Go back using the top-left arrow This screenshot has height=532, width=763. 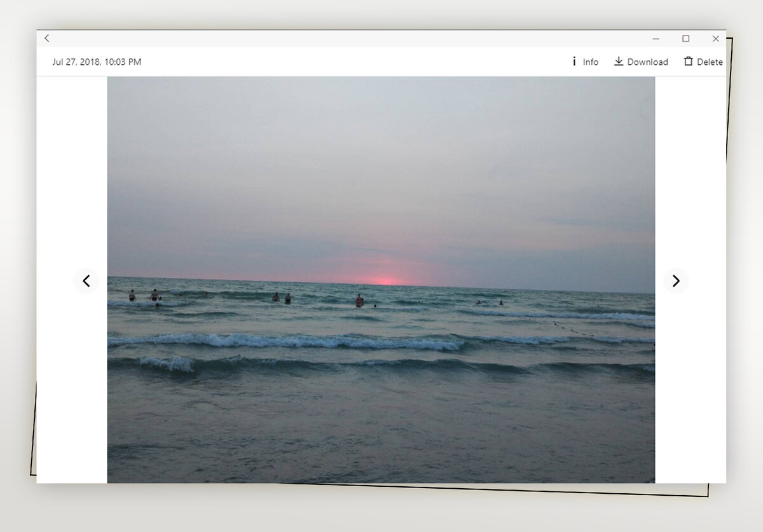coord(46,39)
